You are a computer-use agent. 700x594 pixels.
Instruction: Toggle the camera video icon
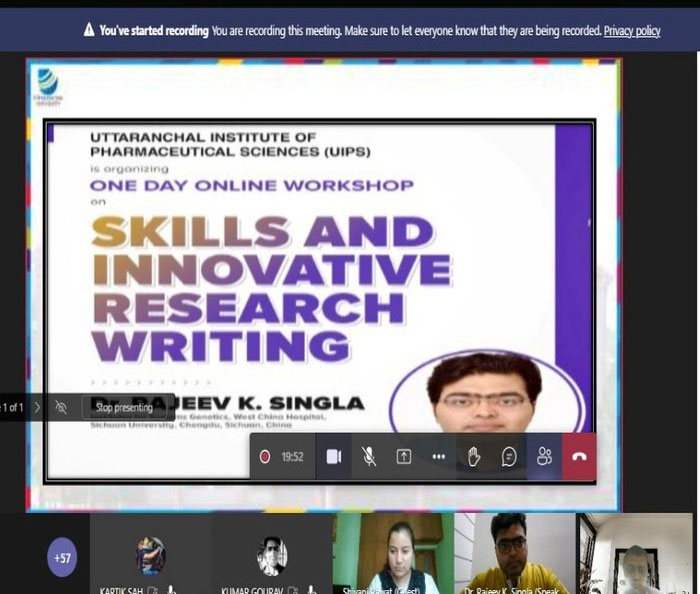tap(334, 456)
